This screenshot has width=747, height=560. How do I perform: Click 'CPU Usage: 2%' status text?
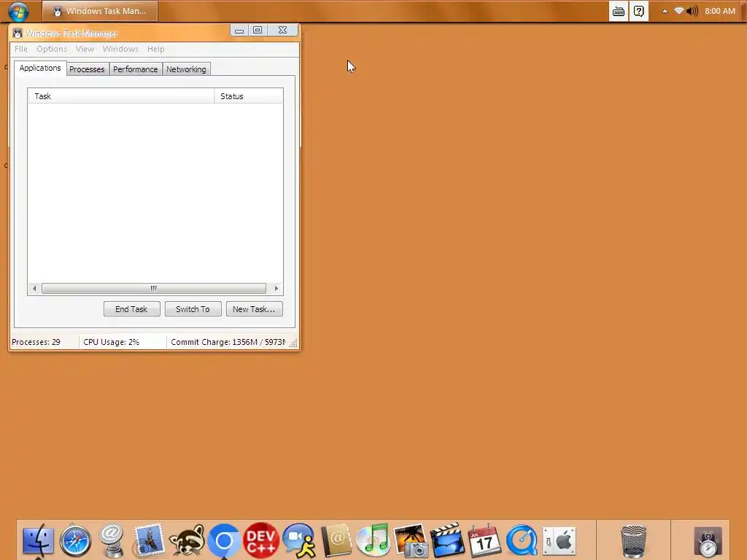(112, 343)
